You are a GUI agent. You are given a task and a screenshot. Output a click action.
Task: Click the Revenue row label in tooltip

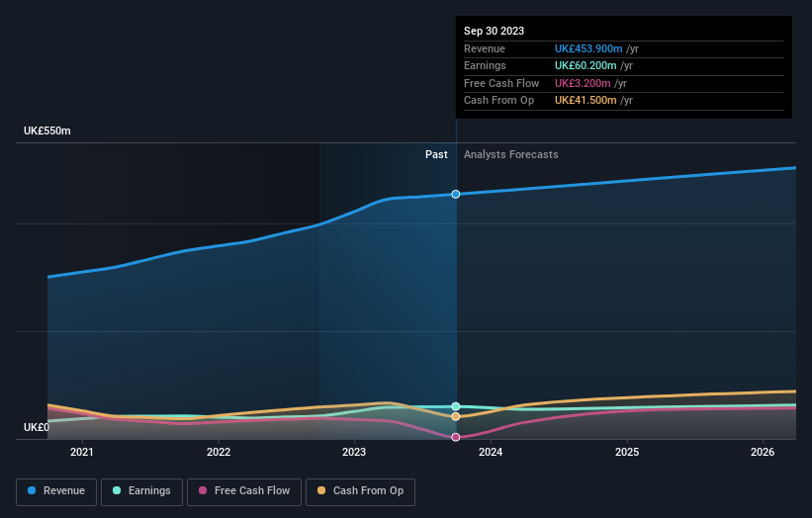[485, 48]
